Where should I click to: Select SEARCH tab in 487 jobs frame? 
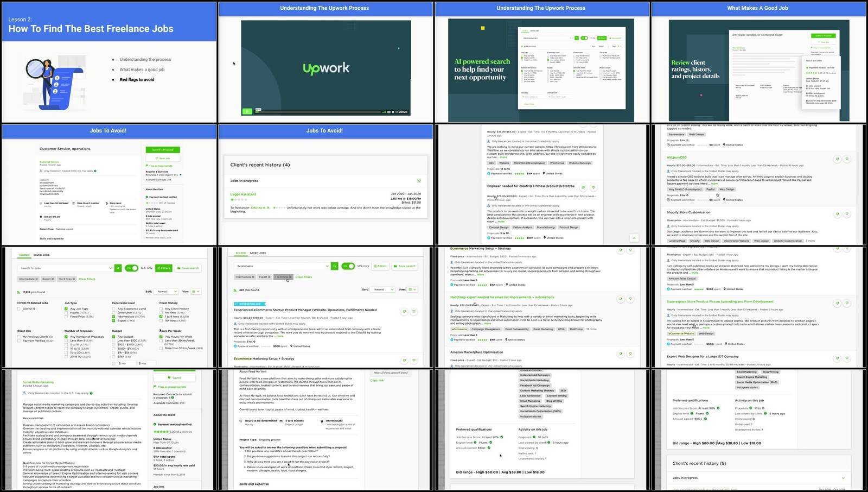[x=241, y=253]
